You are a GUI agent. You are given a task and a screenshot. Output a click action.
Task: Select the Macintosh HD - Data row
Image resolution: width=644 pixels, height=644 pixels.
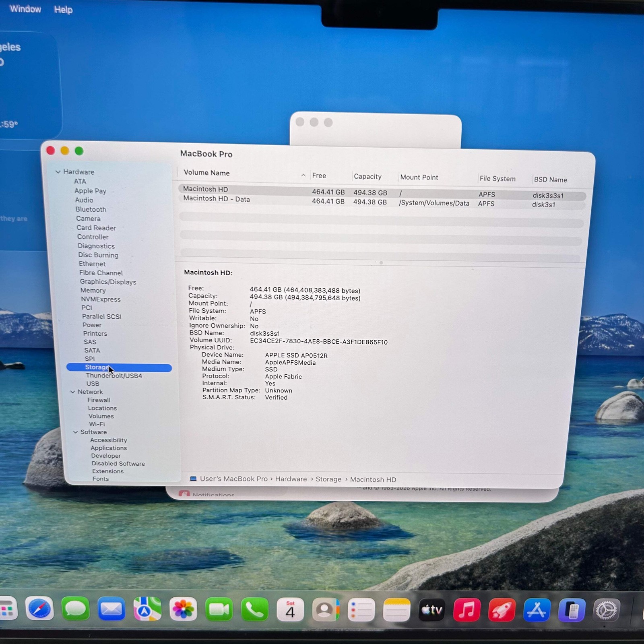382,201
